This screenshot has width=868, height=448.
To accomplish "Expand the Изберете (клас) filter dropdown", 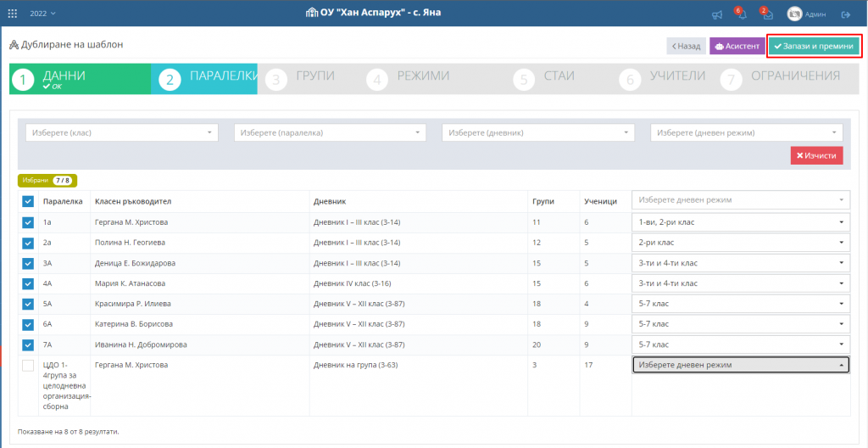I will 122,132.
